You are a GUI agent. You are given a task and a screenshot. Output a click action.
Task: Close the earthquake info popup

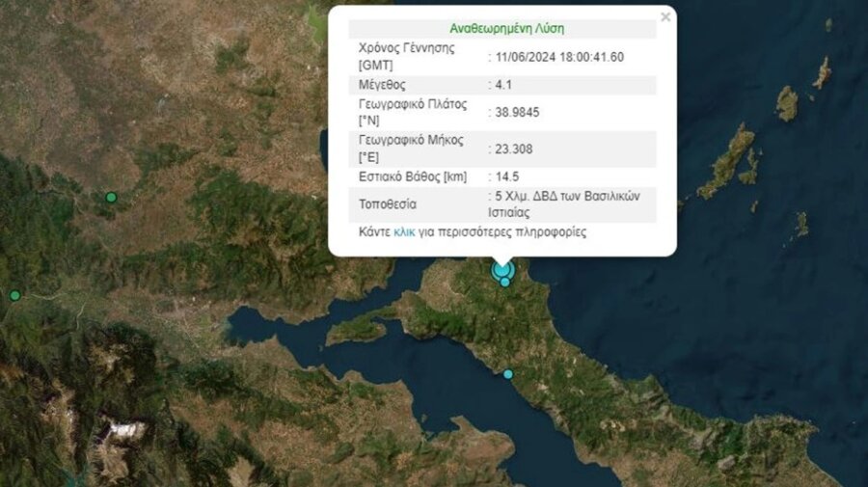[x=665, y=17]
